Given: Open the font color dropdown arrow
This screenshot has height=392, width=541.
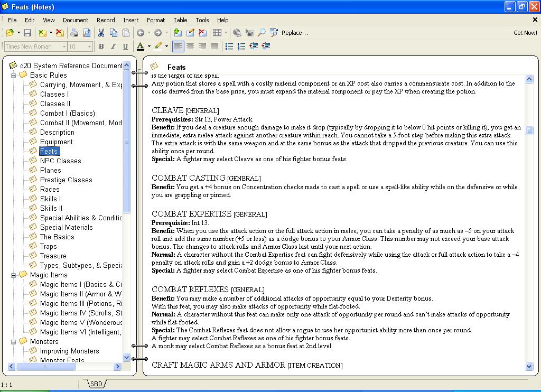Looking at the screenshot, I should pyautogui.click(x=149, y=46).
